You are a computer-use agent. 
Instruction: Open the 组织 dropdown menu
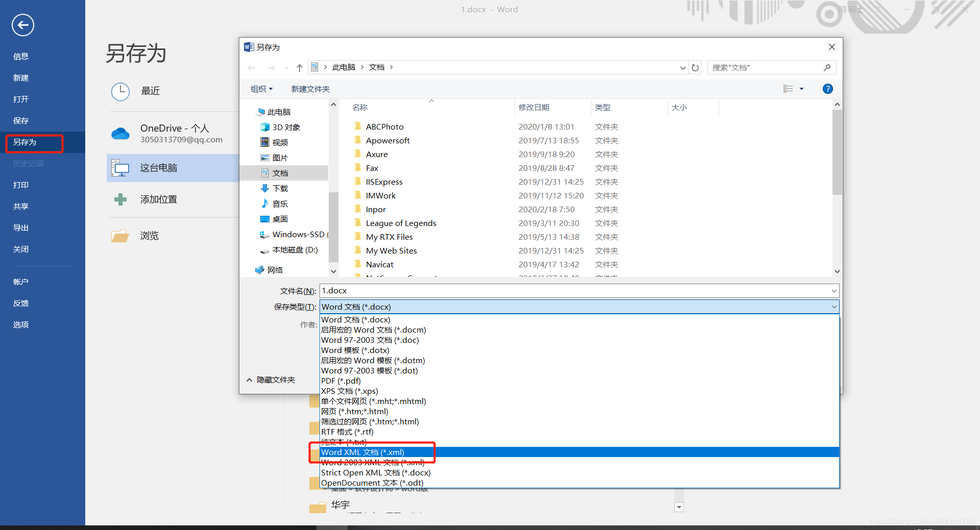click(x=261, y=89)
